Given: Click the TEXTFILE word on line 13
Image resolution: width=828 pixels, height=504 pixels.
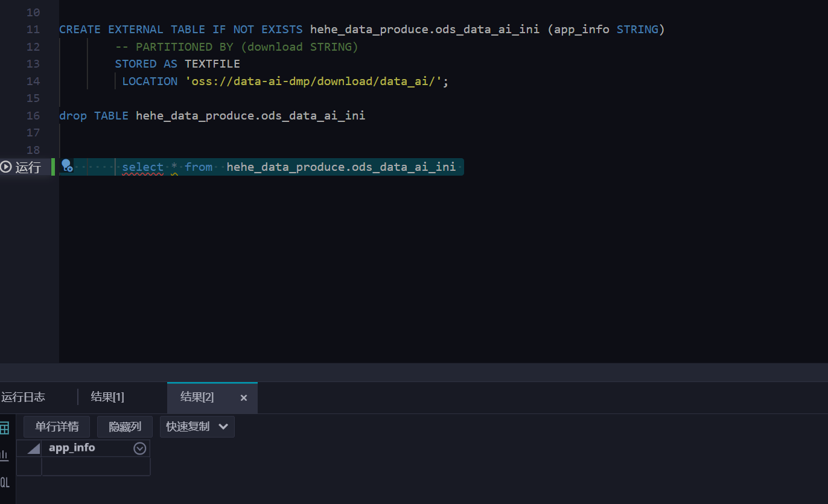Looking at the screenshot, I should [212, 63].
